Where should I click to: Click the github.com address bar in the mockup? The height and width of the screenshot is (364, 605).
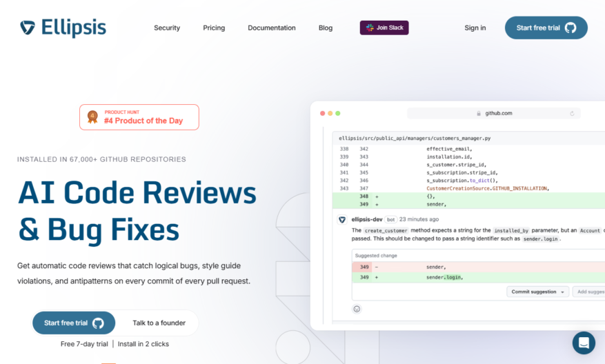(493, 113)
